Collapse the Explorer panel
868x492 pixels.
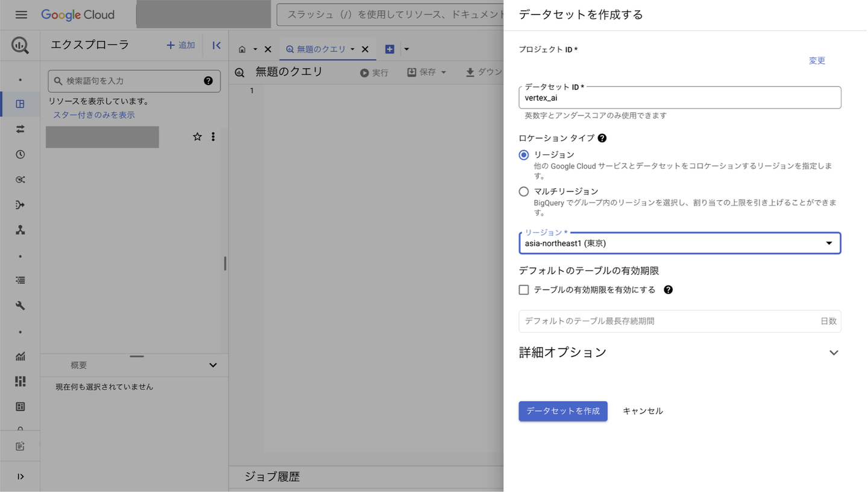pos(216,45)
